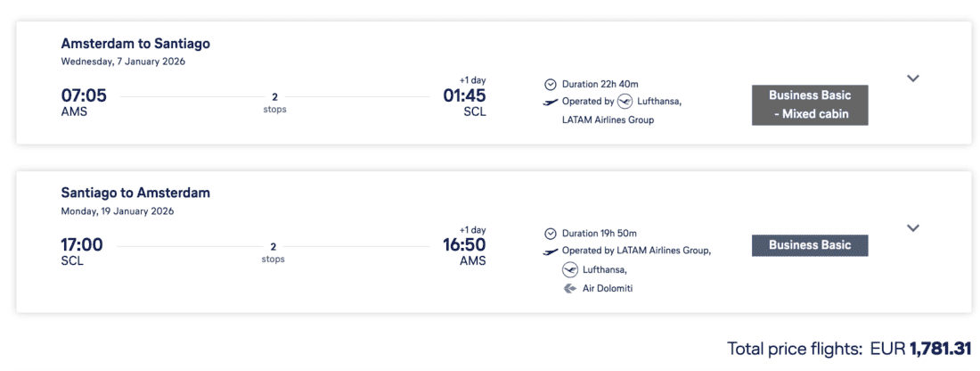The image size is (980, 371).
Task: Click the Lufthansa logo on the return flight
Action: click(570, 269)
